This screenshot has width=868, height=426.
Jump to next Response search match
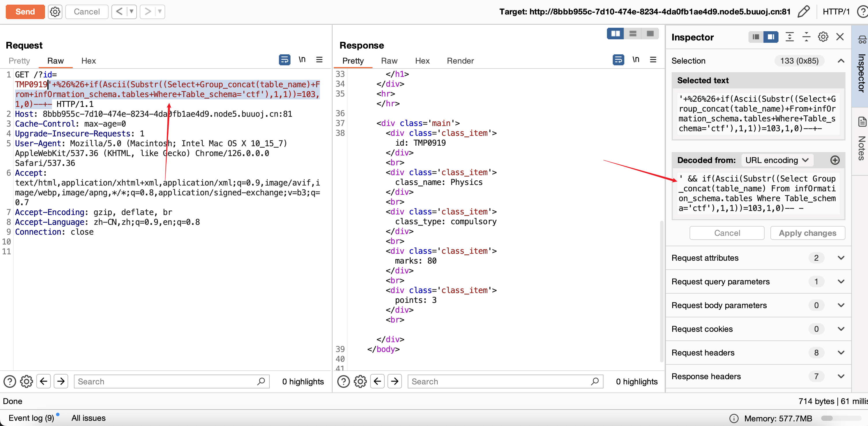click(x=394, y=382)
